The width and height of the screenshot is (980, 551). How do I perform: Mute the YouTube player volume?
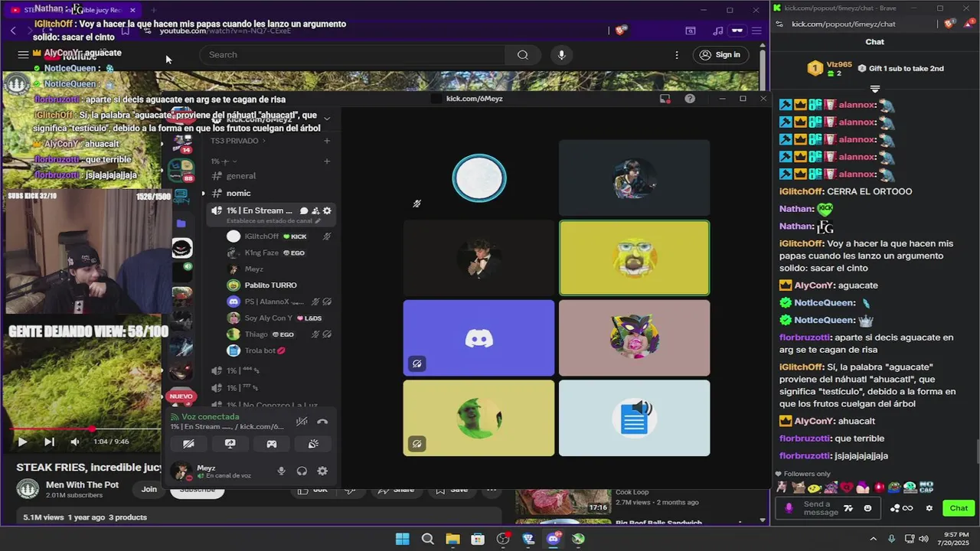pyautogui.click(x=75, y=442)
